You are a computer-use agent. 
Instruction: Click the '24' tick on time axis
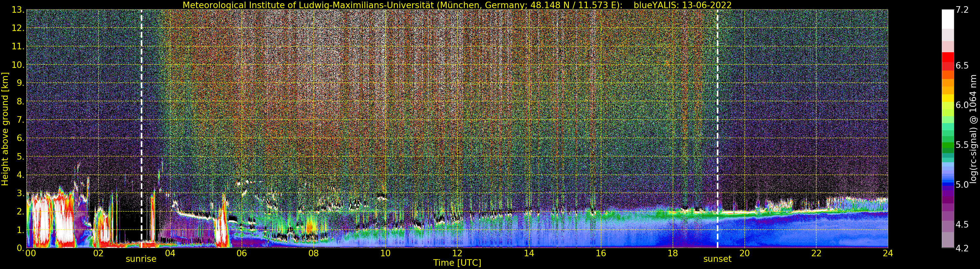(888, 253)
